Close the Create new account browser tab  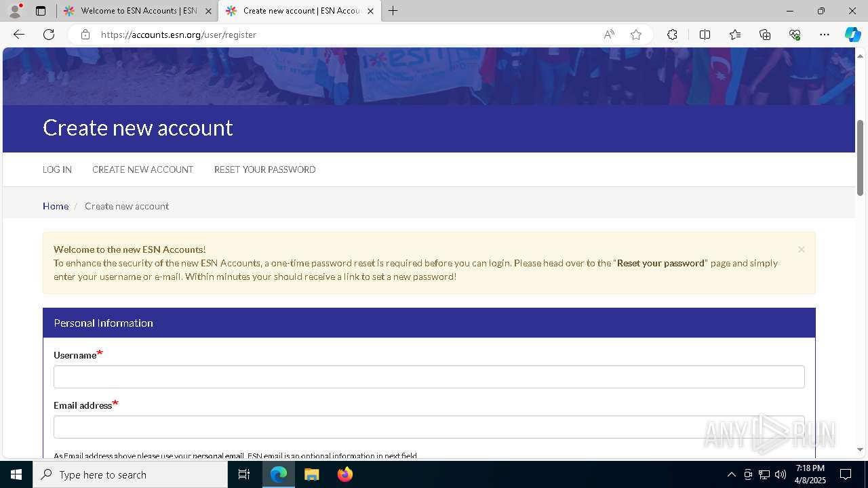pyautogui.click(x=370, y=11)
